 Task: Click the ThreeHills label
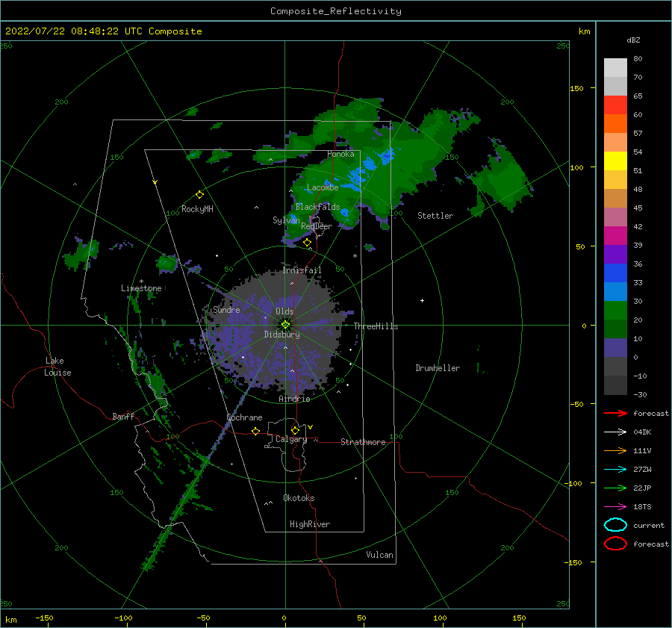[x=376, y=326]
